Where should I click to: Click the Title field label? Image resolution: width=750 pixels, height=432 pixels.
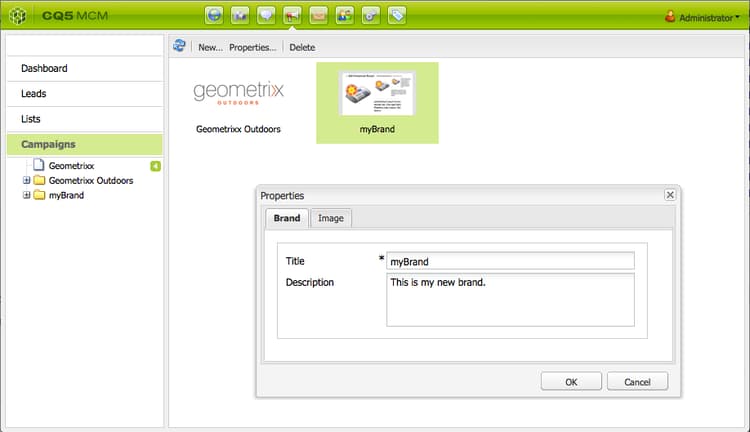click(x=295, y=261)
